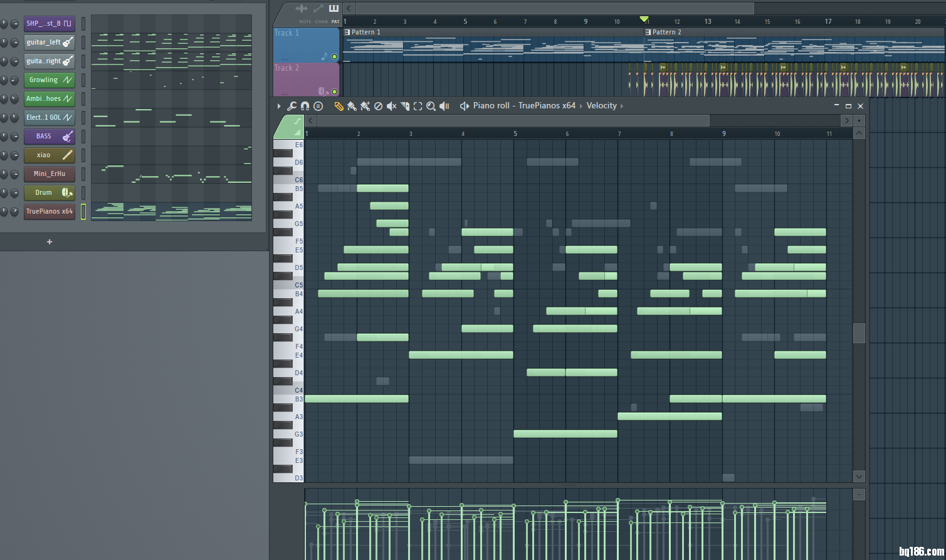Screen dimensions: 946x560
Task: Select the guitar_left channel button
Action: point(50,43)
